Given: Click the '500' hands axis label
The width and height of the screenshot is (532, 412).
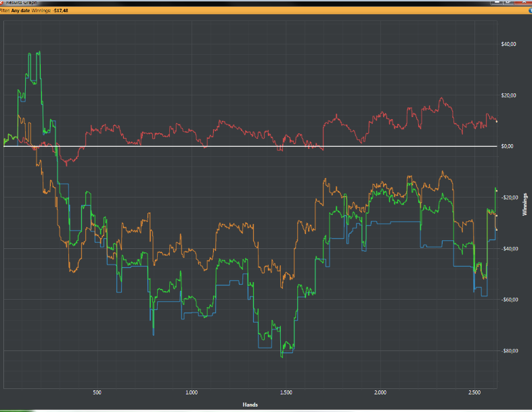Looking at the screenshot, I should [x=97, y=392].
